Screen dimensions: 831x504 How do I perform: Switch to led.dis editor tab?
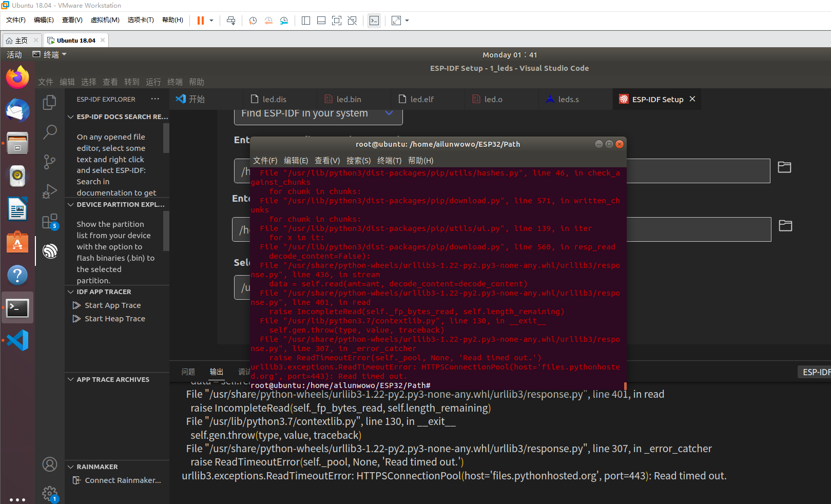click(x=275, y=99)
